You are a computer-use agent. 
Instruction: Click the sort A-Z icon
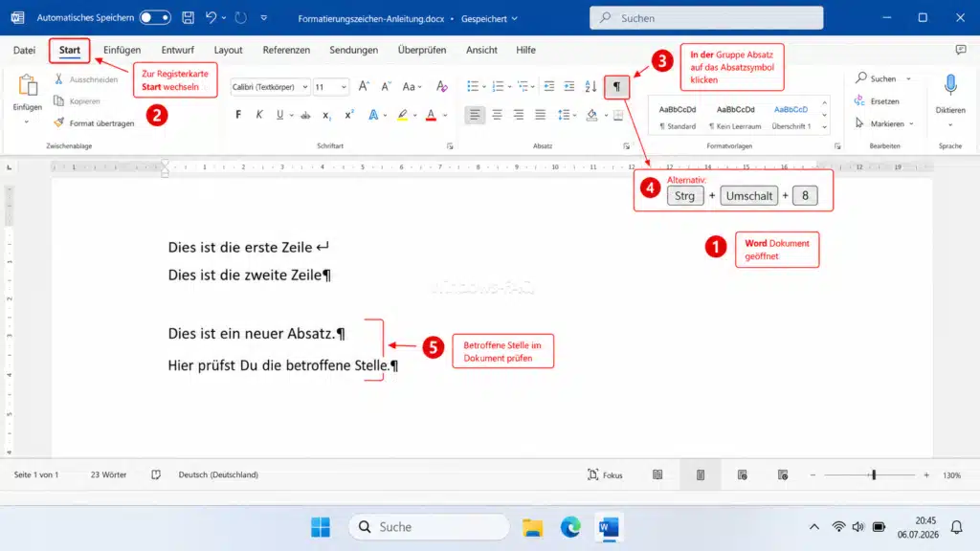point(590,87)
